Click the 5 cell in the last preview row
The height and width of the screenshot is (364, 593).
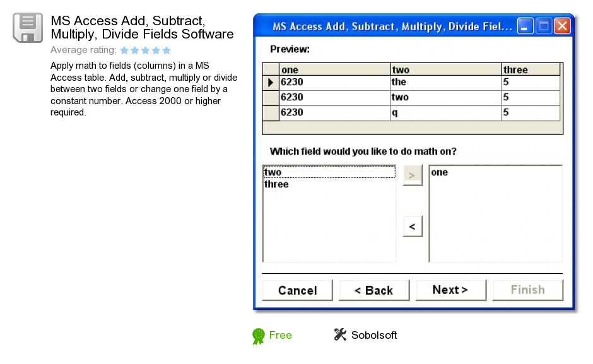tap(531, 113)
